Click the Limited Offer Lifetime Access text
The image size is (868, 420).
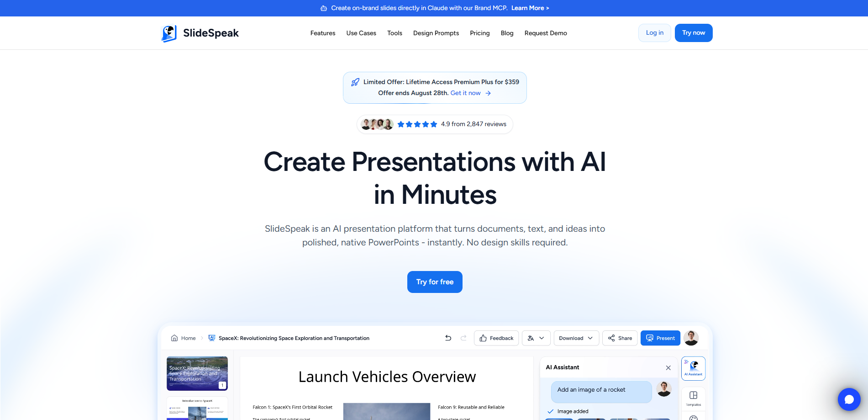click(441, 82)
